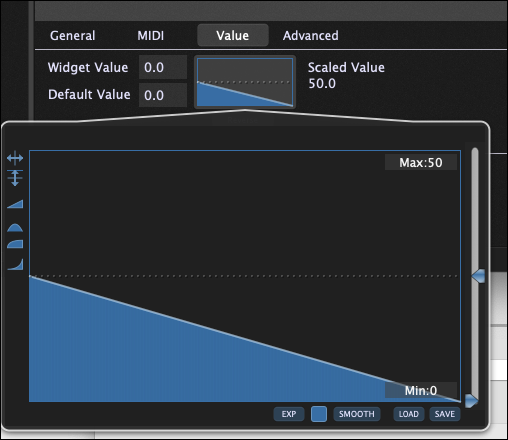Viewport: 508px width, 440px height.
Task: Click the small scaling curve thumbnail
Action: (245, 82)
